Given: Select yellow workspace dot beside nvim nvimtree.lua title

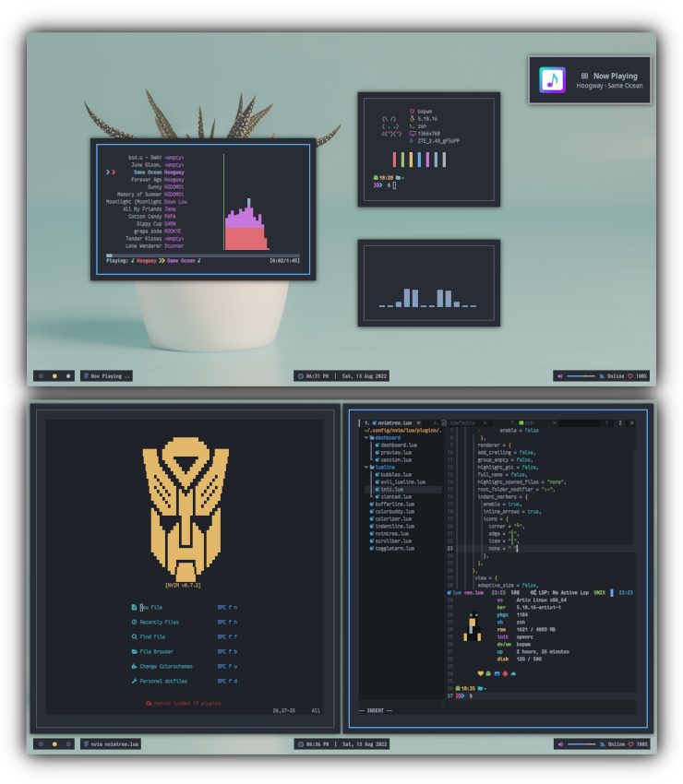Looking at the screenshot, I should click(54, 744).
